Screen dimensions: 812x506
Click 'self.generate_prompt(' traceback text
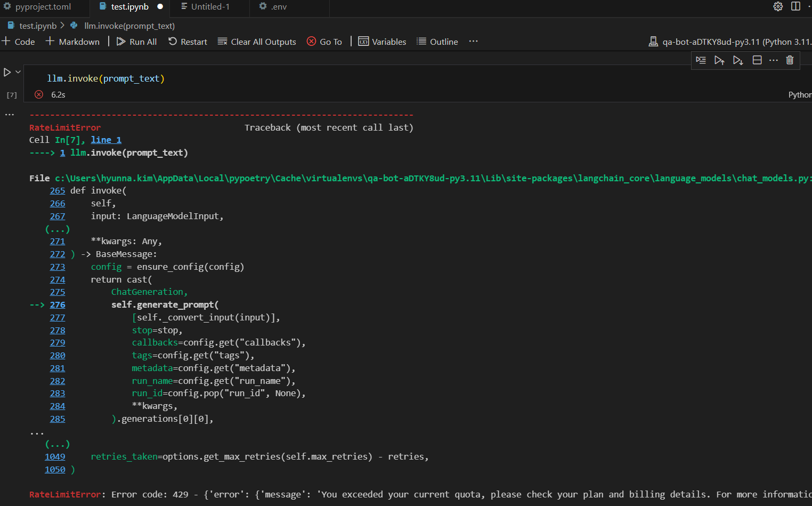[x=165, y=304]
